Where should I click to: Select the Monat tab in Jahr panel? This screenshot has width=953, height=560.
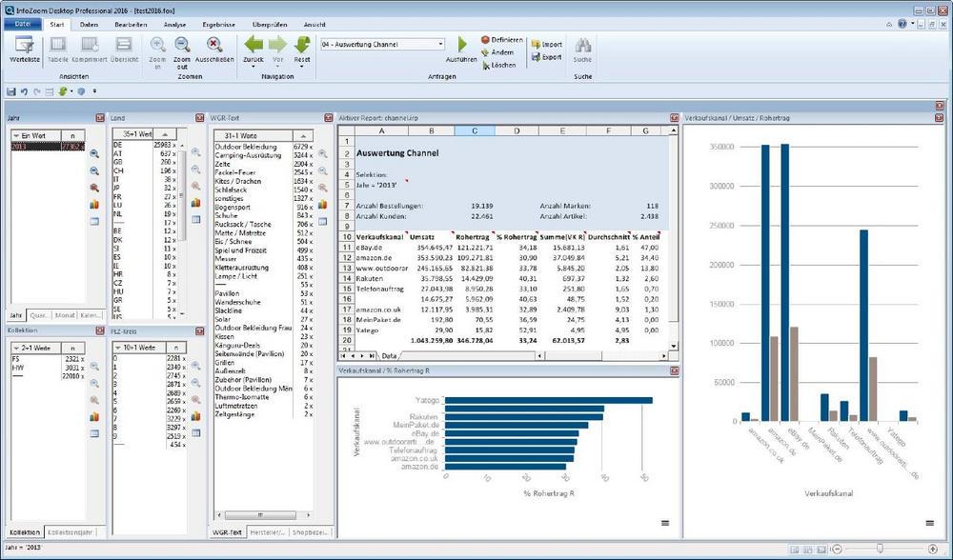[x=65, y=315]
